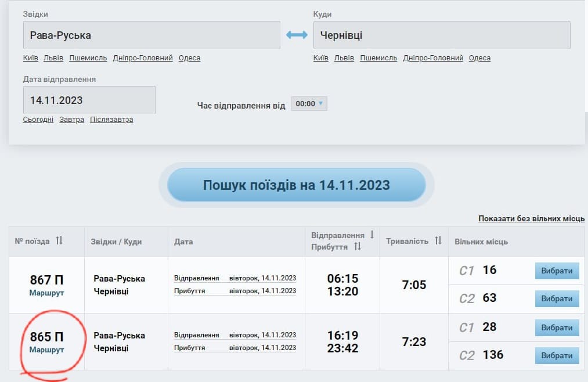This screenshot has height=382, width=588.
Task: Click the Дата column header
Action: 183,242
